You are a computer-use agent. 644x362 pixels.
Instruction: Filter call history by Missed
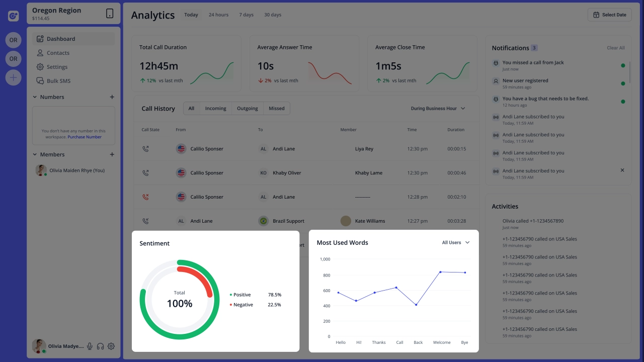[x=276, y=109]
